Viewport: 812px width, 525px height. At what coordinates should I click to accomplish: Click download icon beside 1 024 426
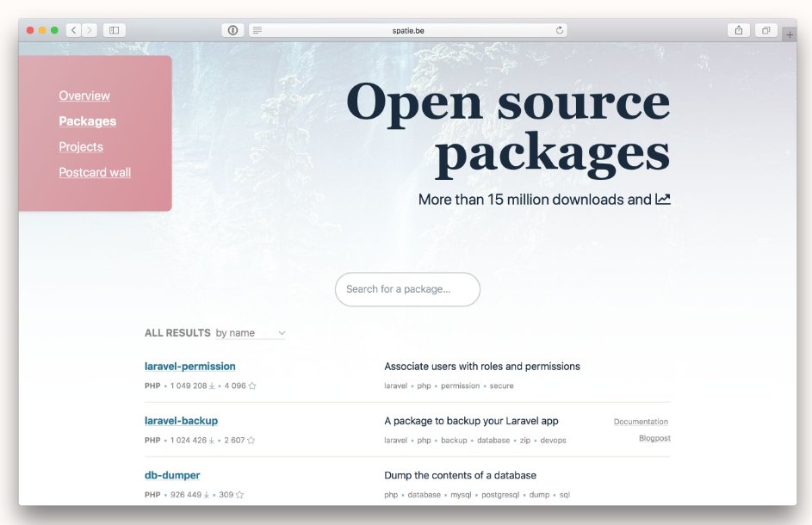click(x=211, y=440)
